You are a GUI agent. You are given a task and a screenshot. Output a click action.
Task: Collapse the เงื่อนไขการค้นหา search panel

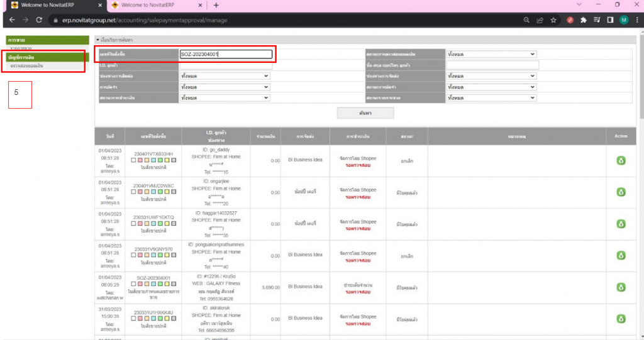97,40
